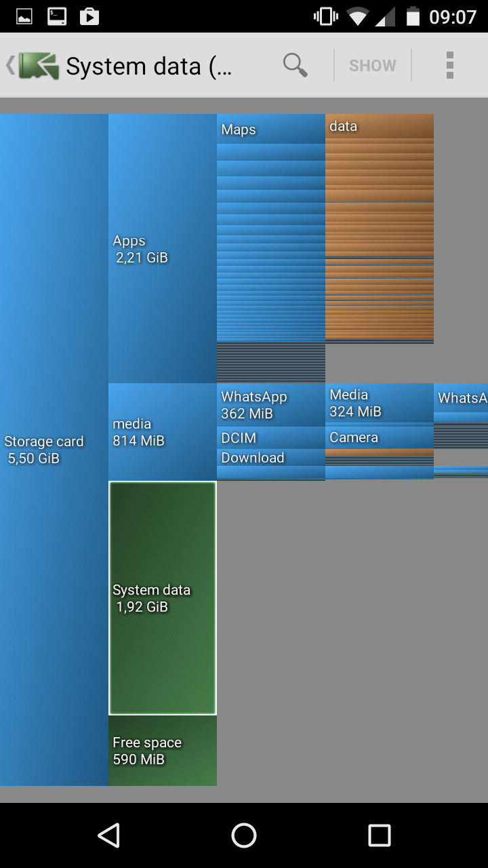Viewport: 488px width, 868px height.
Task: Tap the DiskUsage app icon in header
Action: point(39,66)
